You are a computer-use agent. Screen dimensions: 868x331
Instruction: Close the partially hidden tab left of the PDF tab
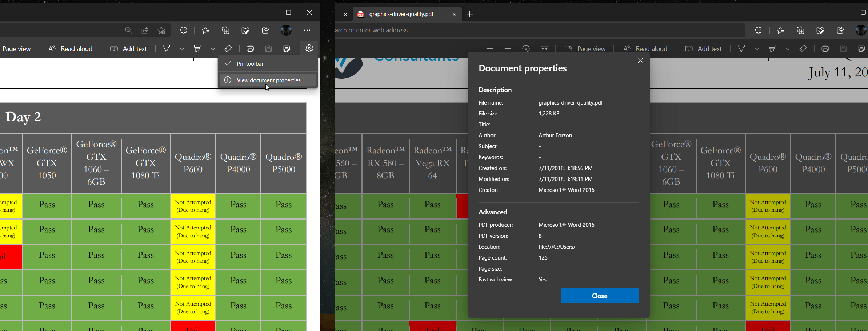tap(345, 15)
